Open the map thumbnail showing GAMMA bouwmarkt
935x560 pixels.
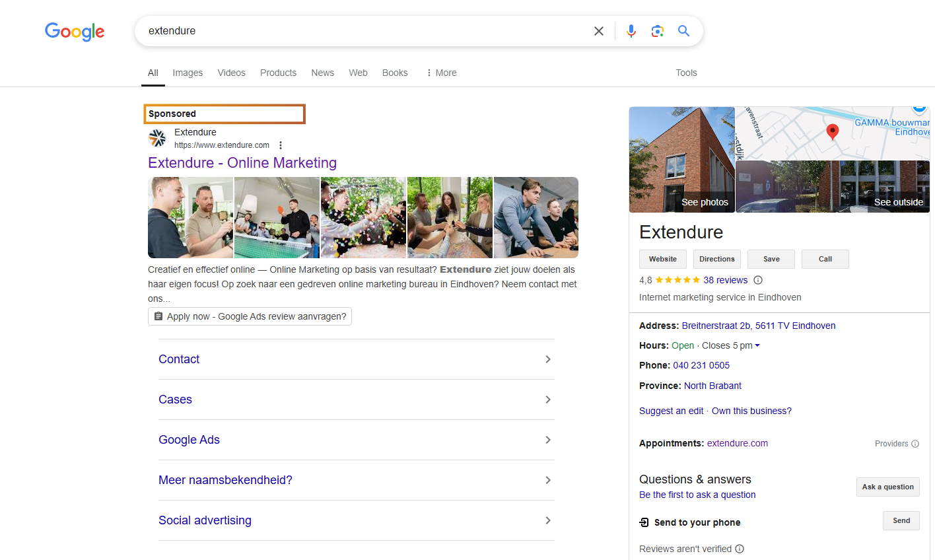(833, 133)
